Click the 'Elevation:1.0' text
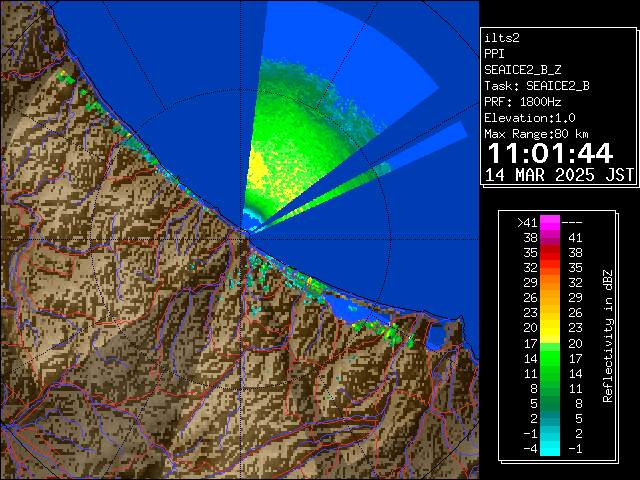 tap(529, 118)
